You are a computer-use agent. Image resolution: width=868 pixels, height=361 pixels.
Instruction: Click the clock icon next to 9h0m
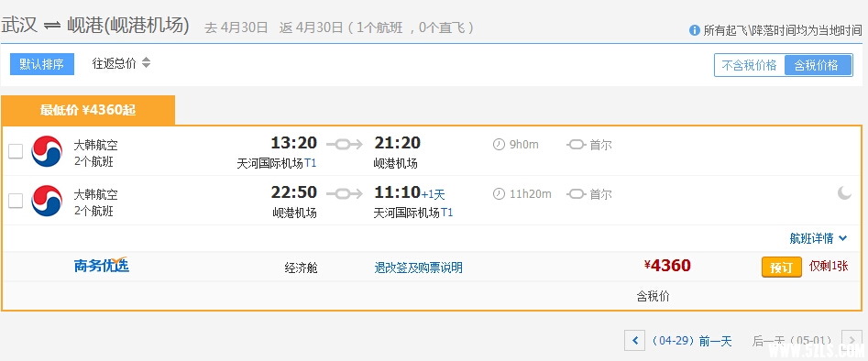(499, 145)
